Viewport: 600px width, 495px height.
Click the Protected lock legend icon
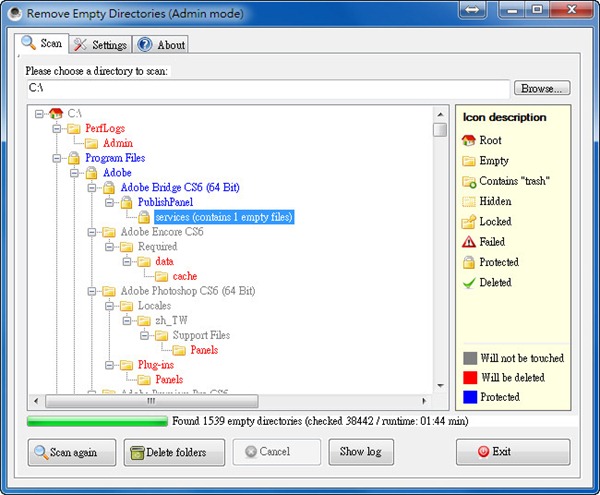(x=469, y=262)
